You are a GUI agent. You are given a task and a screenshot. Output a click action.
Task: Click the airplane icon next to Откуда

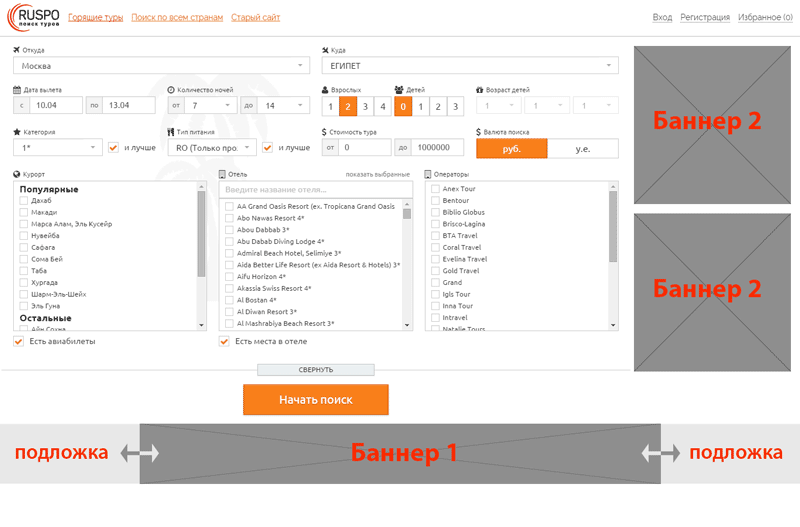tap(17, 49)
